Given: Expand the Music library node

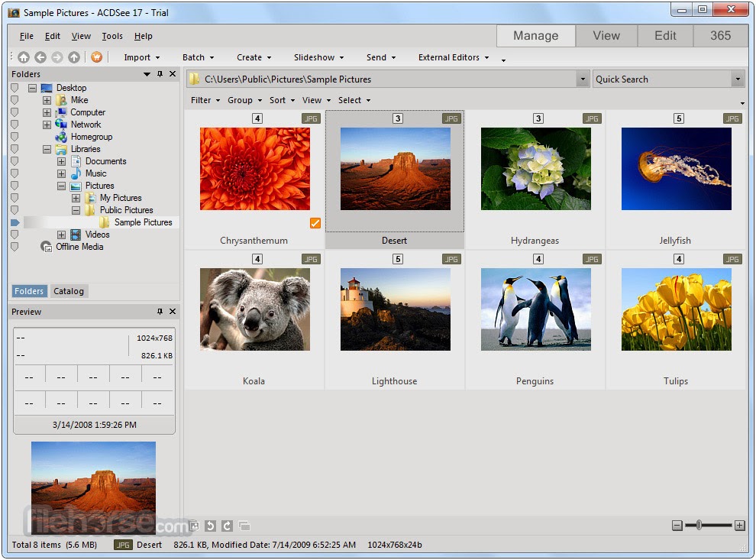Looking at the screenshot, I should [x=61, y=173].
